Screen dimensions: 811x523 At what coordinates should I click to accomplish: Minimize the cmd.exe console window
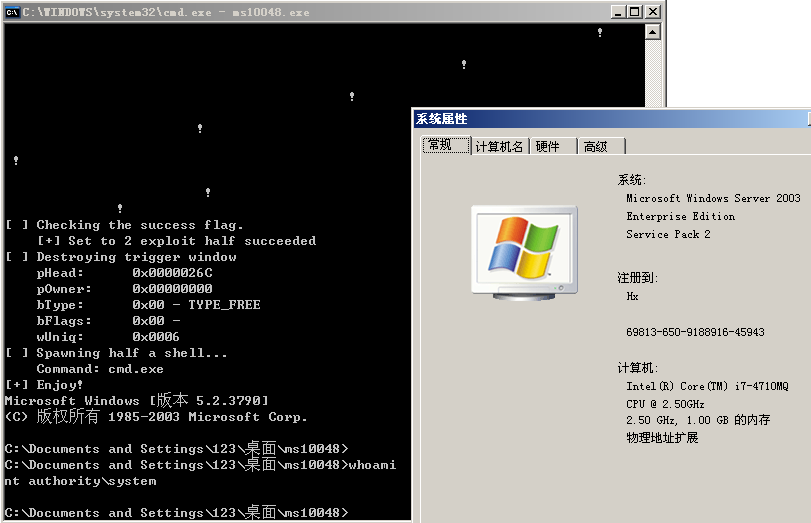pos(615,12)
